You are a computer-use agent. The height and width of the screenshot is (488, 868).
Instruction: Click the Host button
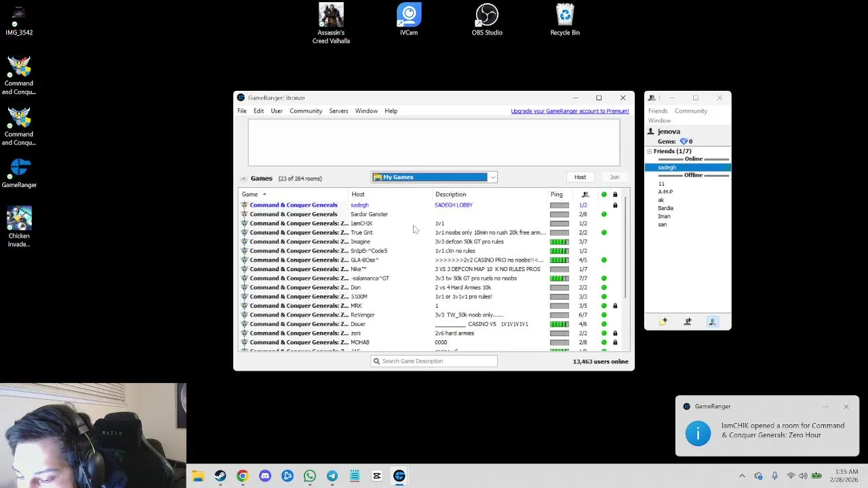click(x=580, y=177)
